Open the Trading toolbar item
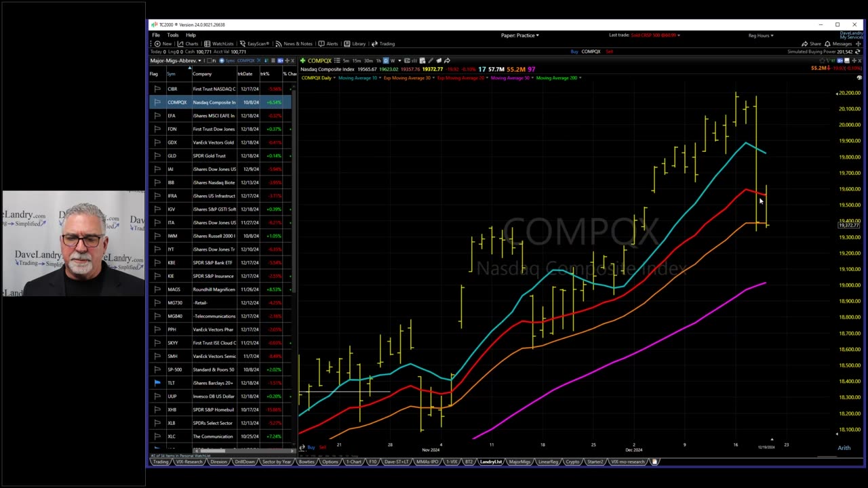The height and width of the screenshot is (488, 868). pyautogui.click(x=383, y=44)
